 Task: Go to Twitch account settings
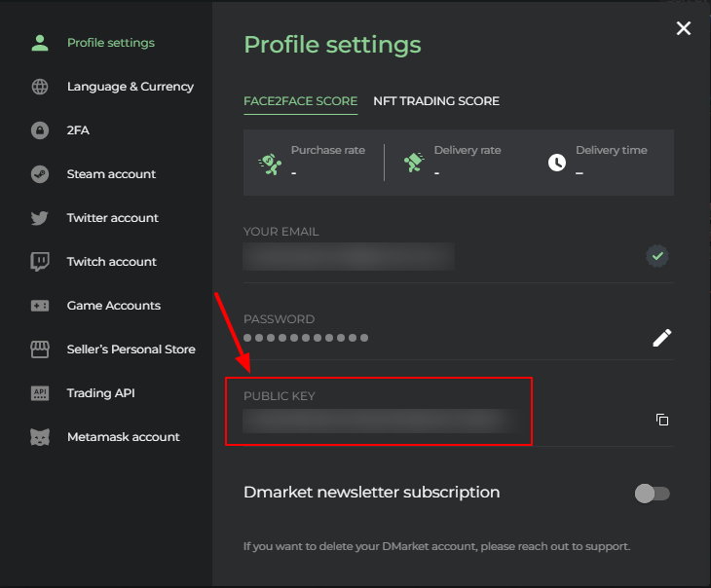(x=111, y=262)
